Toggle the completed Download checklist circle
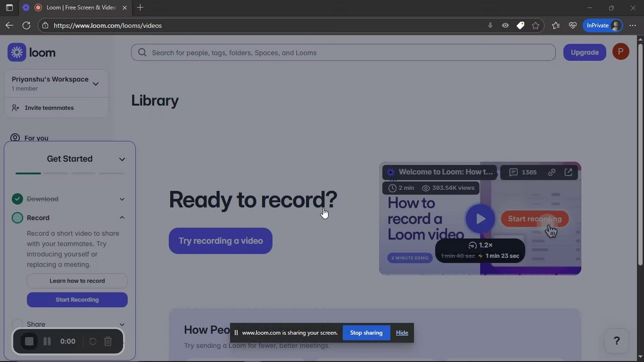 click(x=18, y=199)
